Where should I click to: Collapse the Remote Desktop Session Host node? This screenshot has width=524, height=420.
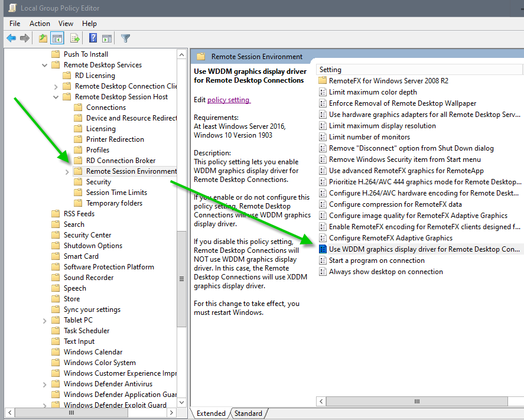pyautogui.click(x=56, y=97)
